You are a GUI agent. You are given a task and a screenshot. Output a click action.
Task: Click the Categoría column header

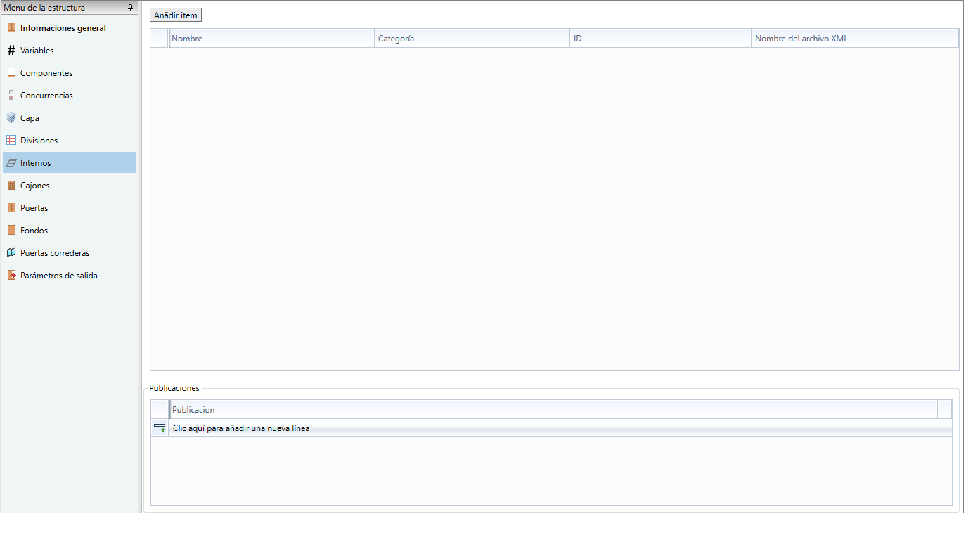point(472,39)
